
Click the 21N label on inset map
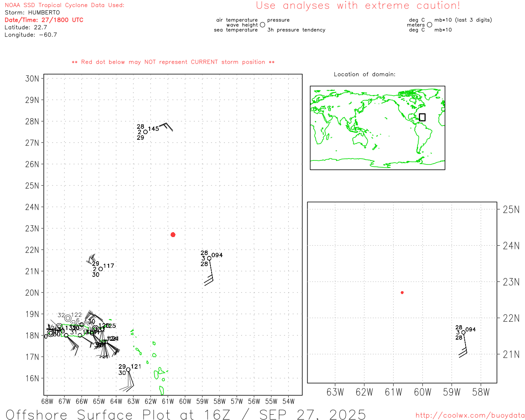tap(511, 355)
